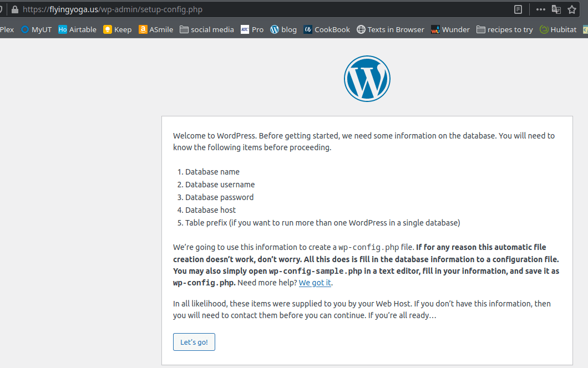Open the CookBook bookmark
Image resolution: width=588 pixels, height=368 pixels.
(x=327, y=29)
